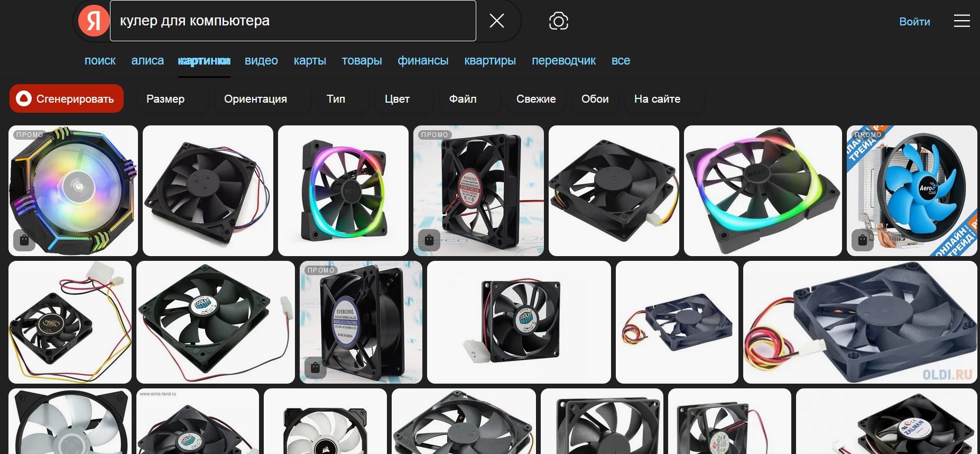Open the OLDI.RU large fan image

pos(860,322)
